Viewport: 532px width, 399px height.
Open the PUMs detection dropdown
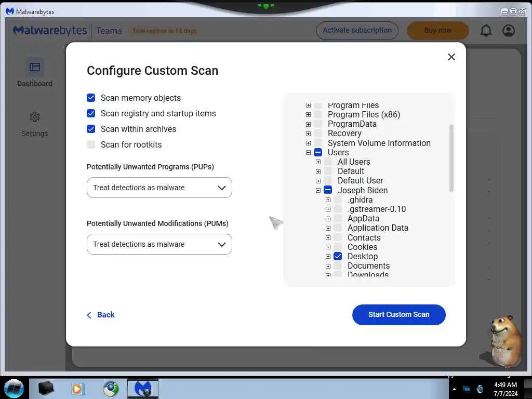[159, 244]
